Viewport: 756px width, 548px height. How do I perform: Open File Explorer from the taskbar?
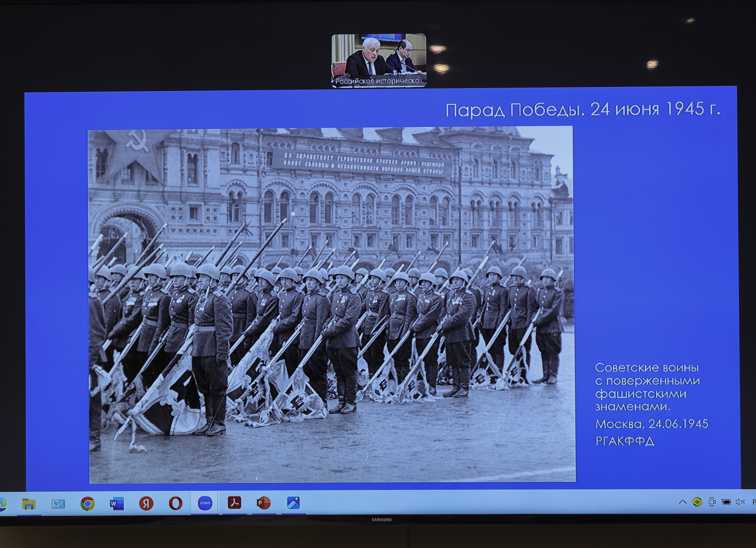(x=29, y=504)
